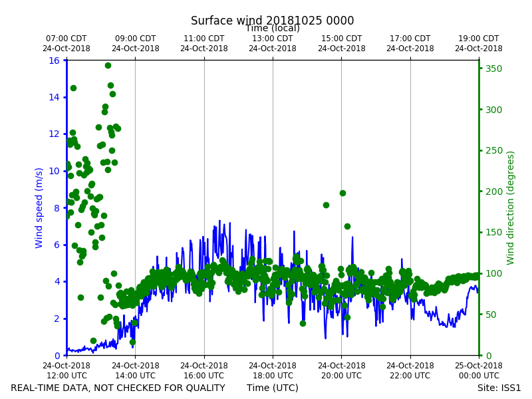Click the wind speed value 14
Image resolution: width=532 pixels, height=399 pixels.
[55, 97]
